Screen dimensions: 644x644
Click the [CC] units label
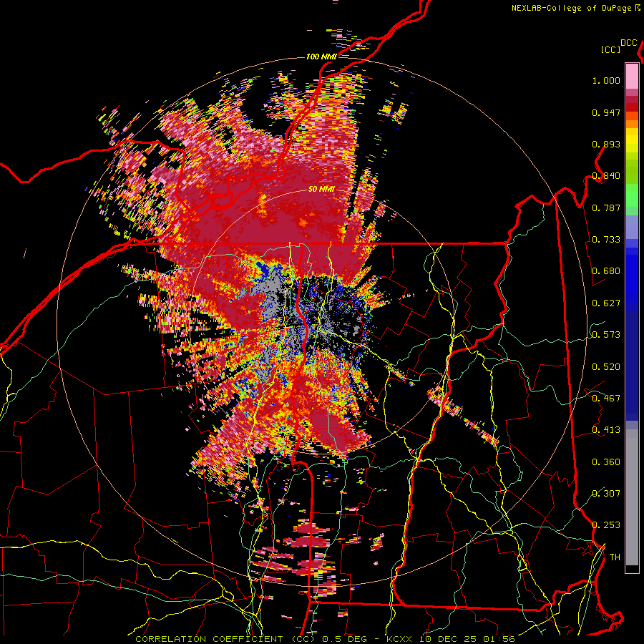point(610,50)
